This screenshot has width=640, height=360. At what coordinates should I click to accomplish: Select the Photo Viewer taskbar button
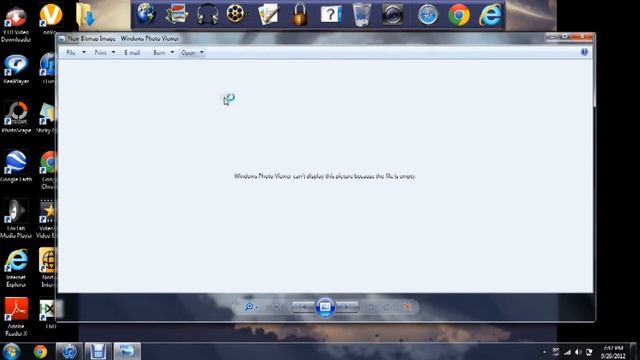click(x=127, y=351)
